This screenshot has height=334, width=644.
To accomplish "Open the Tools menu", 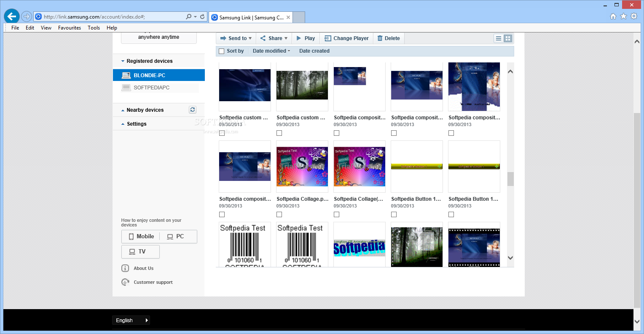I will [94, 28].
